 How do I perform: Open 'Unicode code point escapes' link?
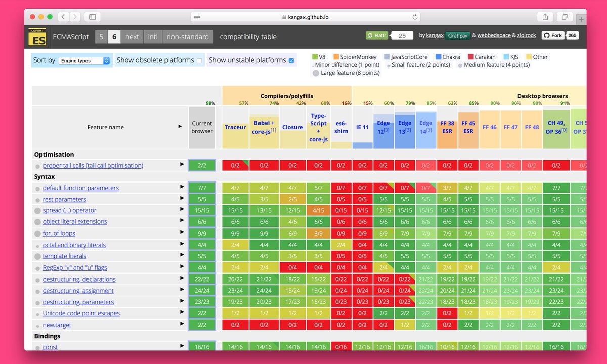click(81, 313)
